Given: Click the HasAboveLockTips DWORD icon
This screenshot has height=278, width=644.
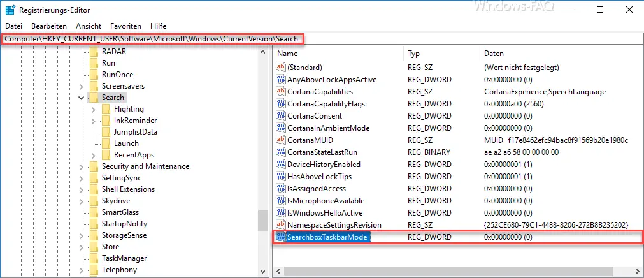Looking at the screenshot, I should [281, 177].
